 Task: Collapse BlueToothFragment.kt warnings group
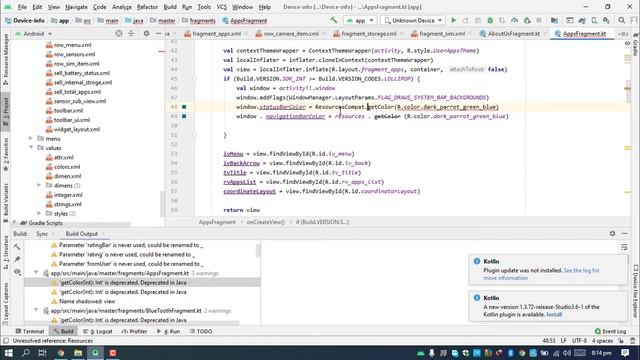[36, 311]
